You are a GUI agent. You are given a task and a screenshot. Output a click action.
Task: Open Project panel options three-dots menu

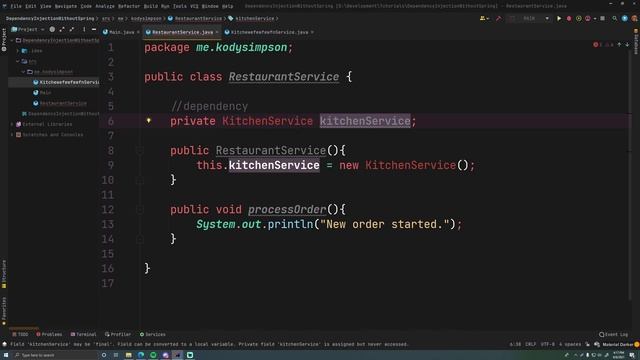(x=84, y=29)
